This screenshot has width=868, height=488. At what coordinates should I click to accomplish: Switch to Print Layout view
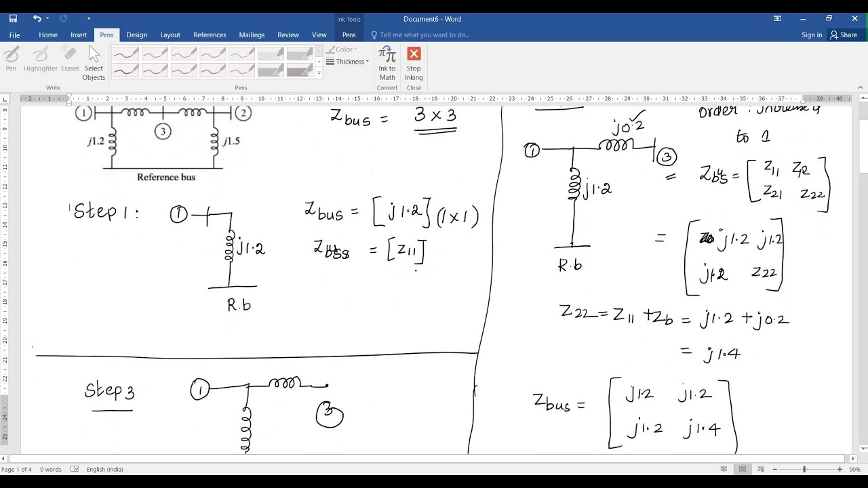coord(743,469)
